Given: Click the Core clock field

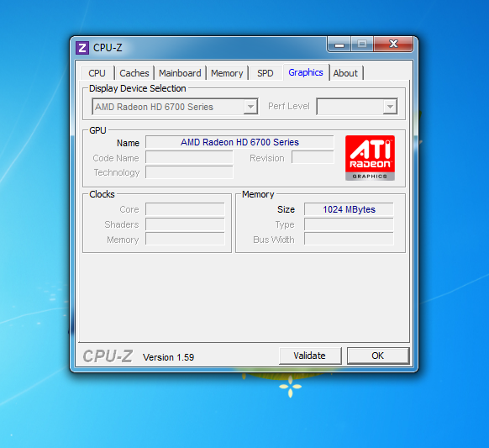Looking at the screenshot, I should (x=185, y=209).
